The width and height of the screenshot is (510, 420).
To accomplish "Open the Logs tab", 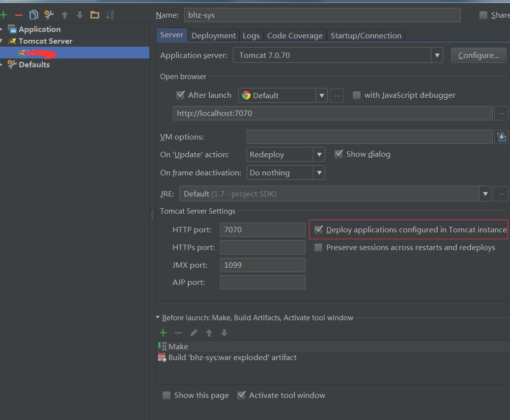I will coord(251,35).
